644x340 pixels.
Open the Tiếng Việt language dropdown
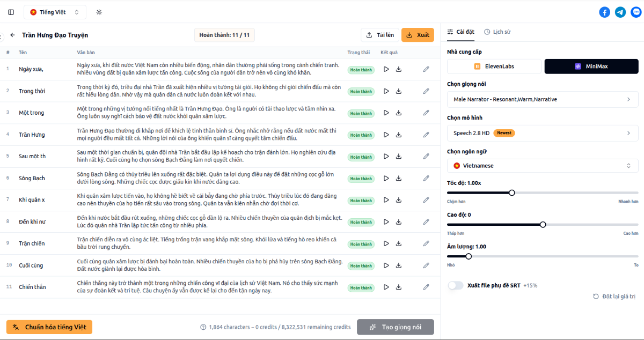pos(55,12)
